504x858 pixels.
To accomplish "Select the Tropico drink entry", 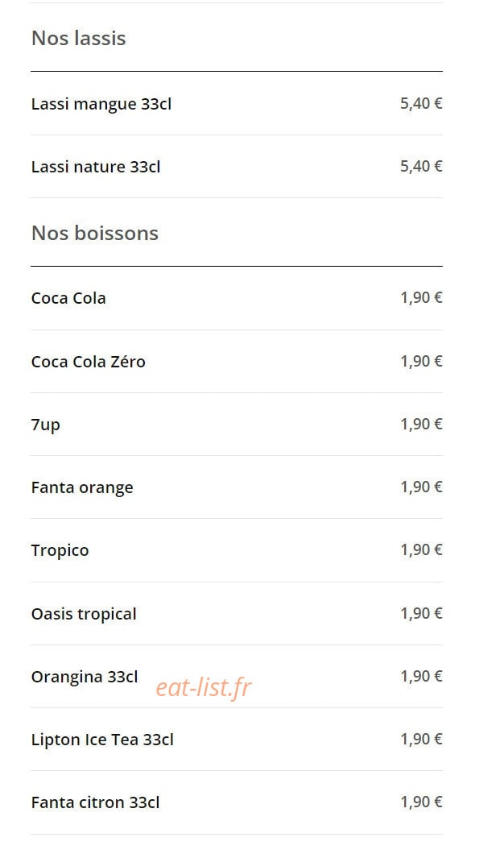I will 236,550.
